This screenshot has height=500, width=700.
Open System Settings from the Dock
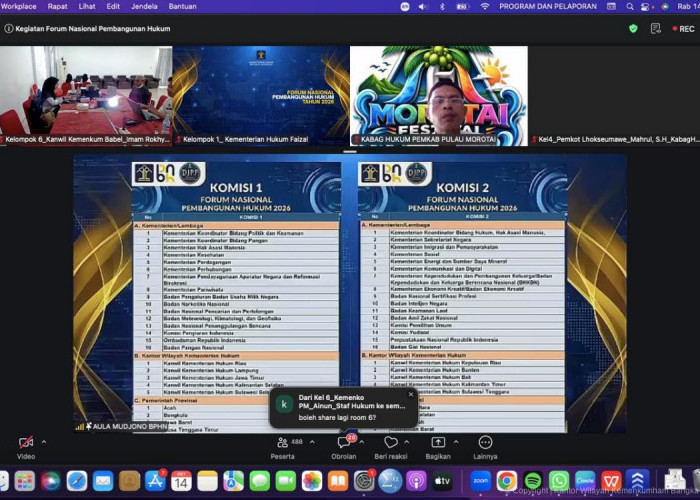364,481
